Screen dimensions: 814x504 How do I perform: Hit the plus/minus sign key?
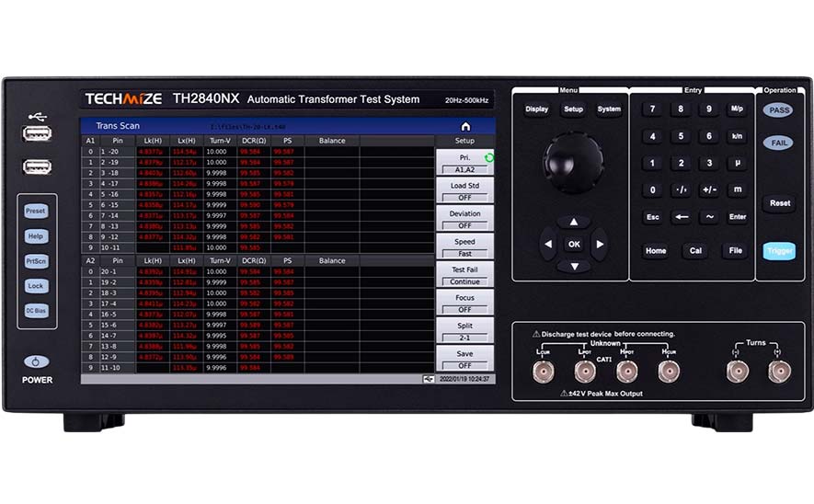[x=708, y=190]
